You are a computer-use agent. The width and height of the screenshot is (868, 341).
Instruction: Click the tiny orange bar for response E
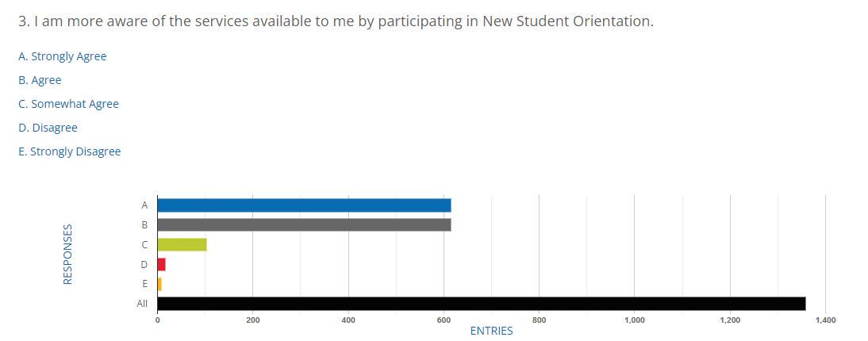(159, 284)
